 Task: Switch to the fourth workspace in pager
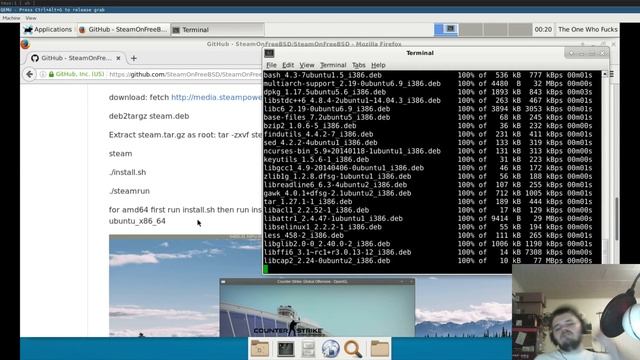tap(520, 29)
